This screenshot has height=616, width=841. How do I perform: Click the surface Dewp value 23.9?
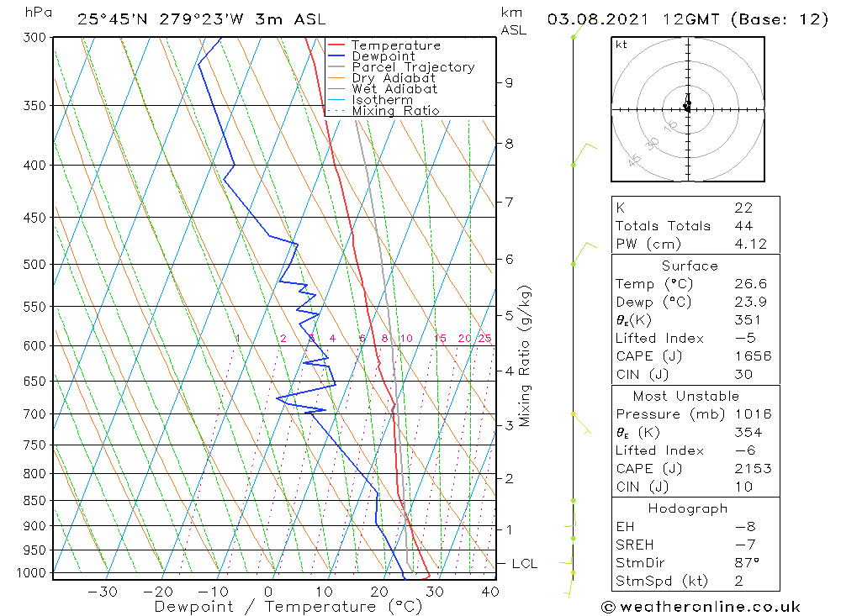pyautogui.click(x=750, y=302)
